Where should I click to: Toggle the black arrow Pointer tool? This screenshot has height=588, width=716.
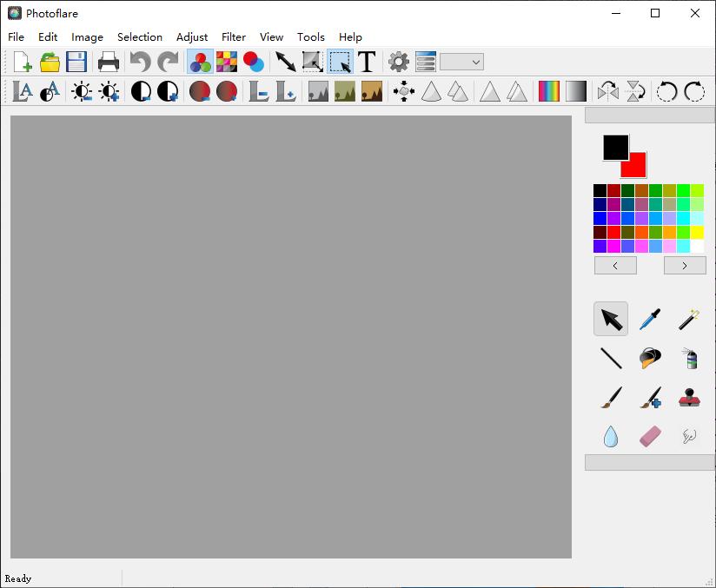point(611,319)
